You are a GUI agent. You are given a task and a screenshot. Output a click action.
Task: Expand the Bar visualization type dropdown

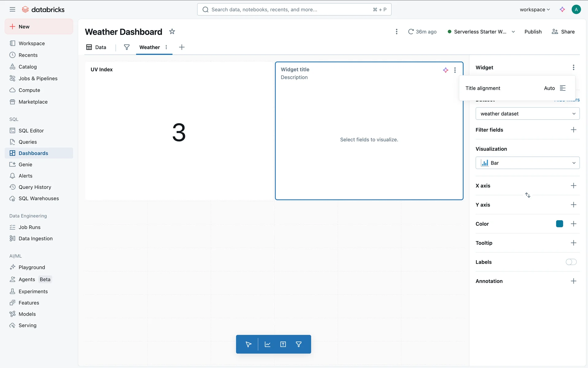tap(527, 163)
